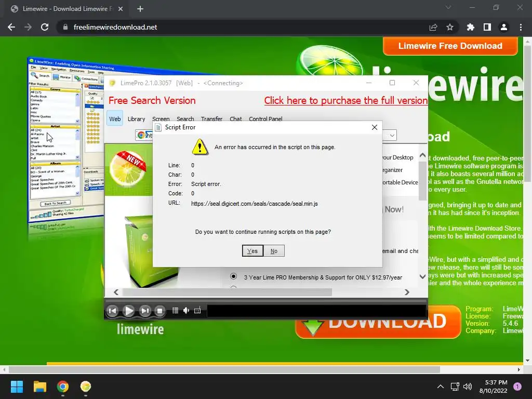
Task: Click the warning icon in Script Error dialog
Action: [200, 147]
